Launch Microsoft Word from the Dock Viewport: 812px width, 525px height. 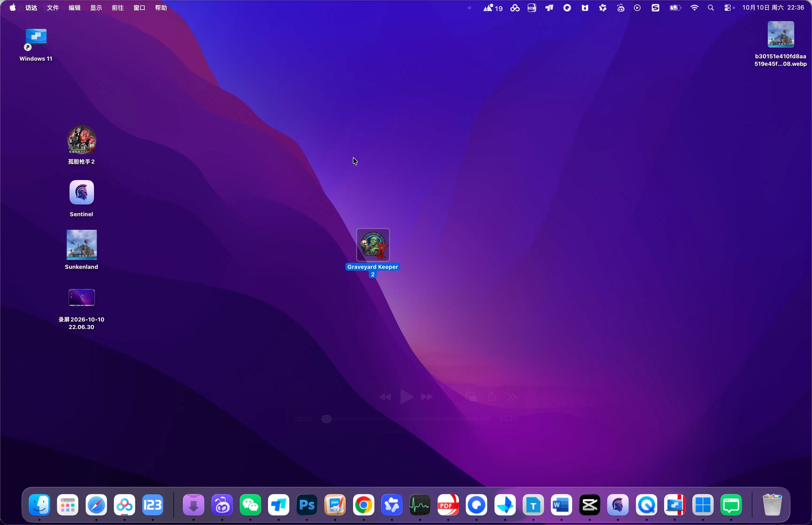coord(562,505)
